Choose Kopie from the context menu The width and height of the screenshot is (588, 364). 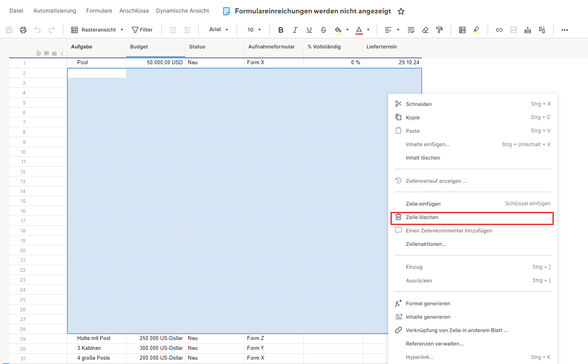coord(473,117)
